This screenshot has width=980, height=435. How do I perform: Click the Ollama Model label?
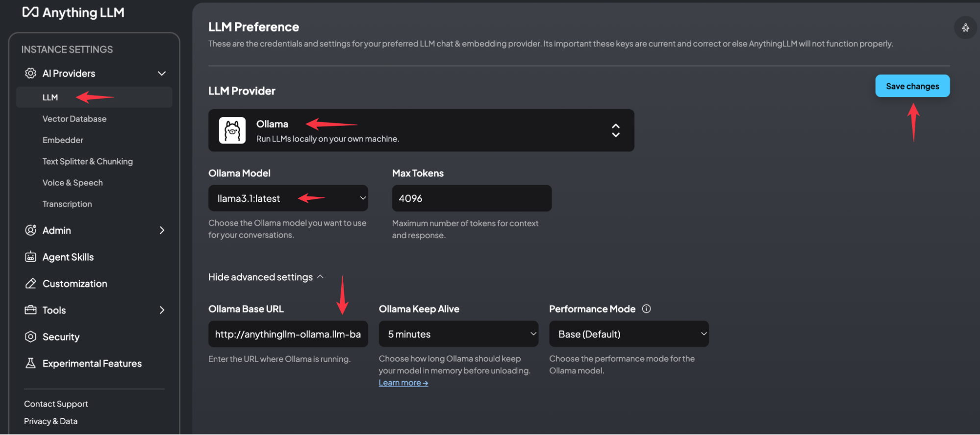[x=239, y=173]
